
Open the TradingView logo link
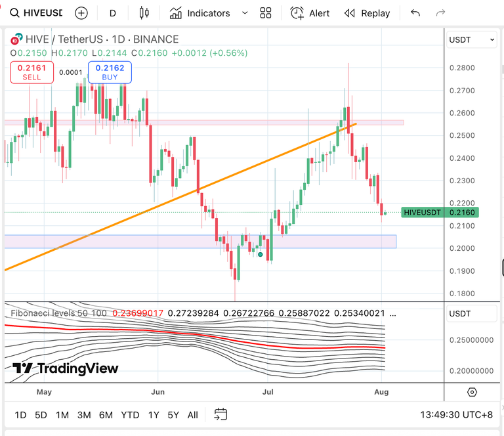coord(65,368)
